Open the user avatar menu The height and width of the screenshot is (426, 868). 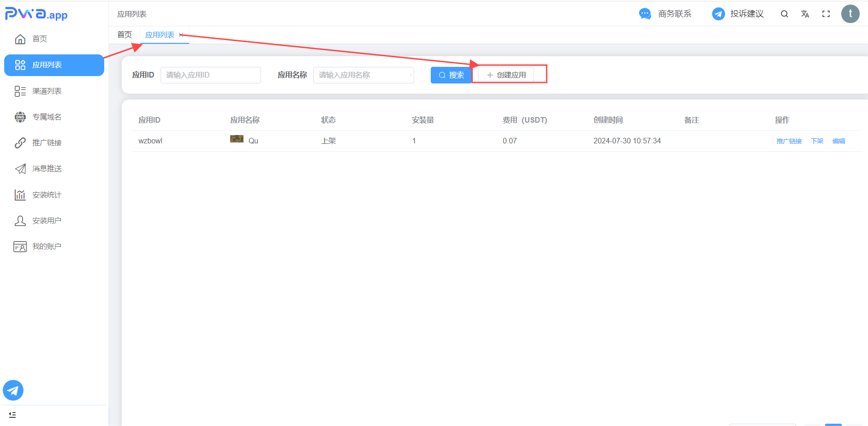click(850, 14)
